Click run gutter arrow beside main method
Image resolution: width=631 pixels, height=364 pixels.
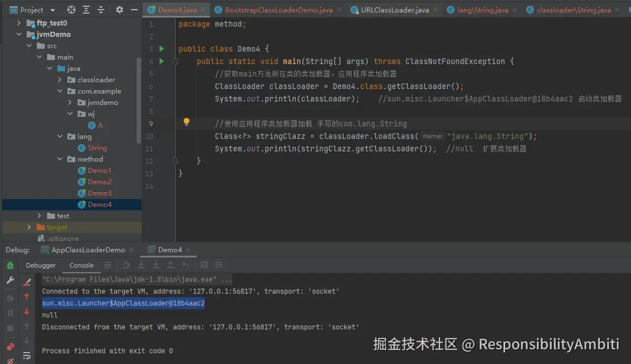[162, 61]
